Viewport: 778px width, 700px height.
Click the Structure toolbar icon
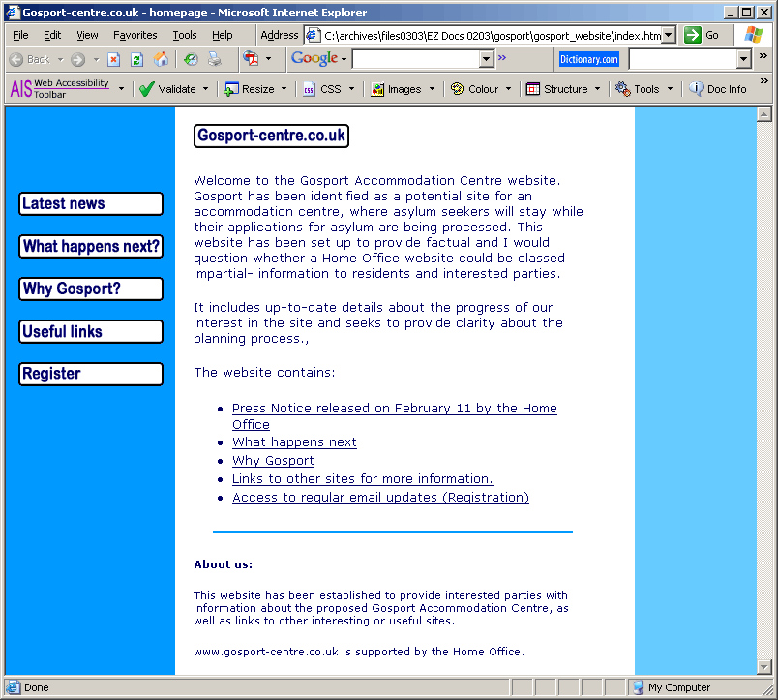click(x=533, y=89)
